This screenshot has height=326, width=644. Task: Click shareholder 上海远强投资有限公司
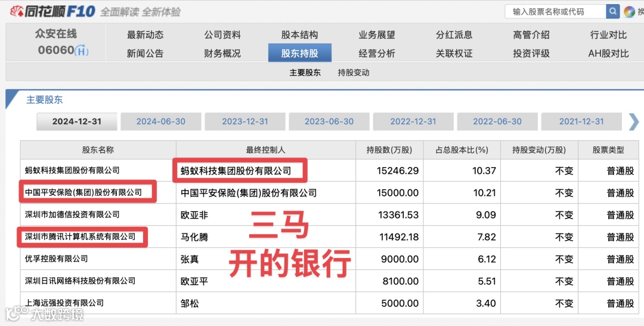(64, 303)
